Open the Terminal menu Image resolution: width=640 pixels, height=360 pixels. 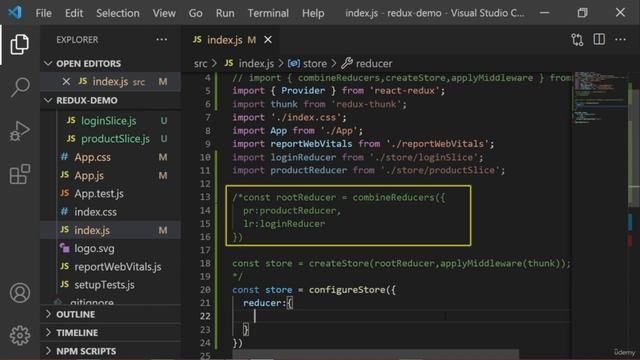(x=268, y=13)
